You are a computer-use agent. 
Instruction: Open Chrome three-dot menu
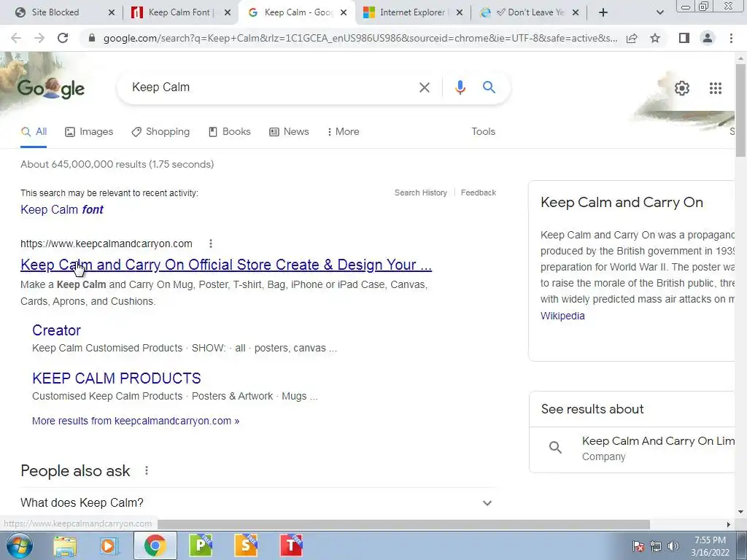click(731, 38)
